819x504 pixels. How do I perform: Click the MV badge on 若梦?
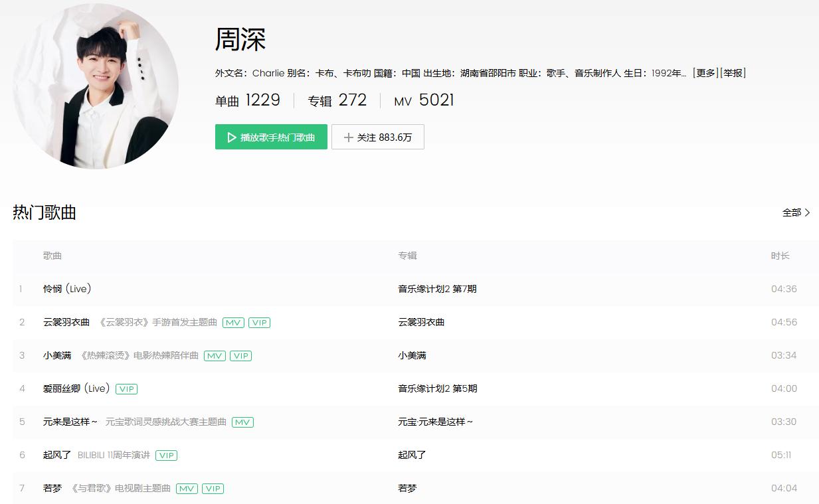[x=187, y=488]
